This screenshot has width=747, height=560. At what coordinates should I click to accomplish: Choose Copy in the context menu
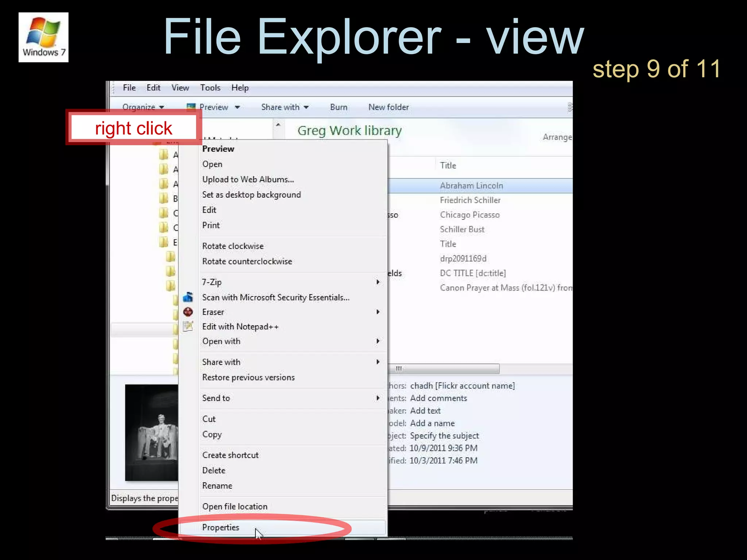212,434
